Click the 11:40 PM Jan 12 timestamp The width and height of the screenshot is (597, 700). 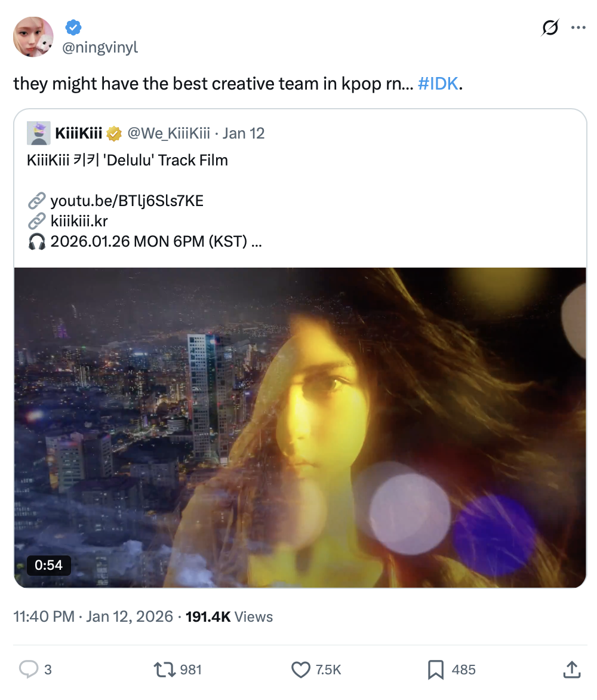point(93,616)
